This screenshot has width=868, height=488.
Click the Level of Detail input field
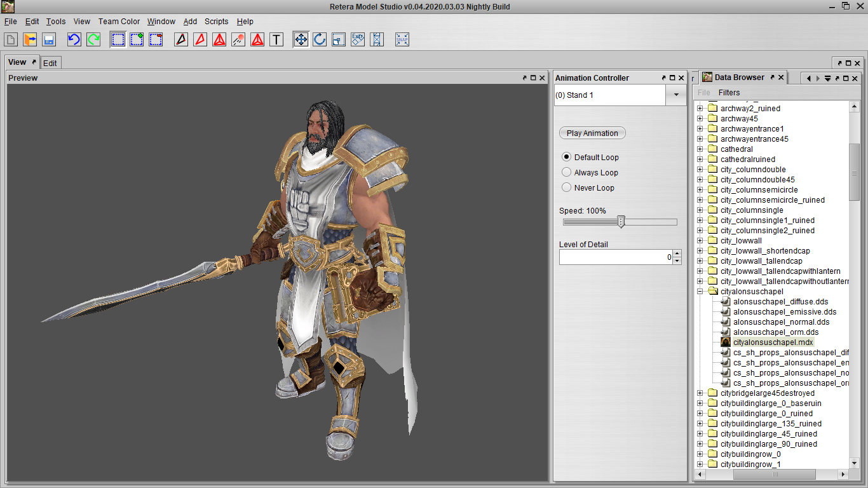click(616, 257)
